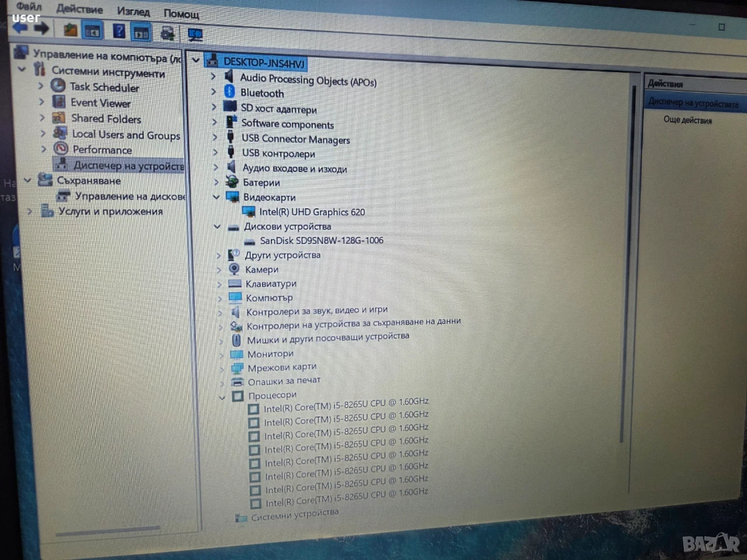
Task: Collapse the Процесори category
Action: [x=222, y=397]
